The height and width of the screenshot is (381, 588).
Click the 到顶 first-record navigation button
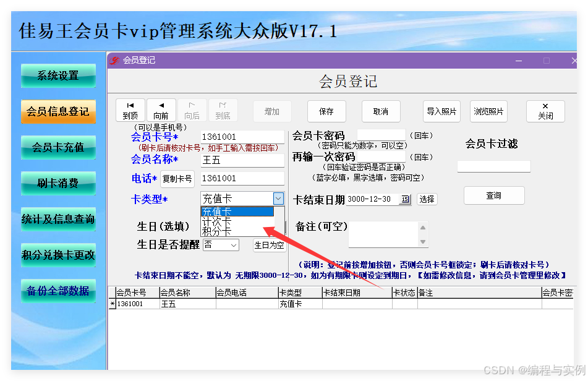coord(130,111)
